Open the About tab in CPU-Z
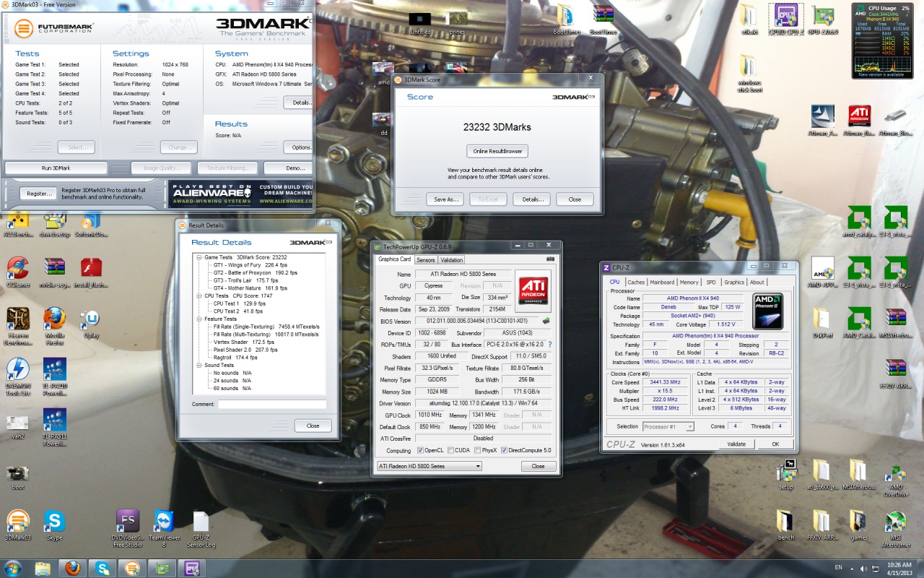 (x=757, y=282)
